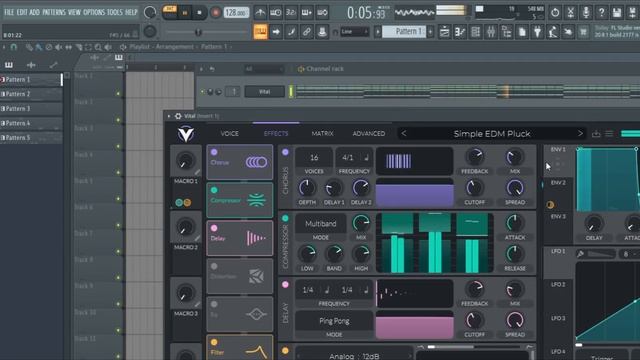
Task: Select Pattern 3 in the pattern list
Action: [31, 109]
